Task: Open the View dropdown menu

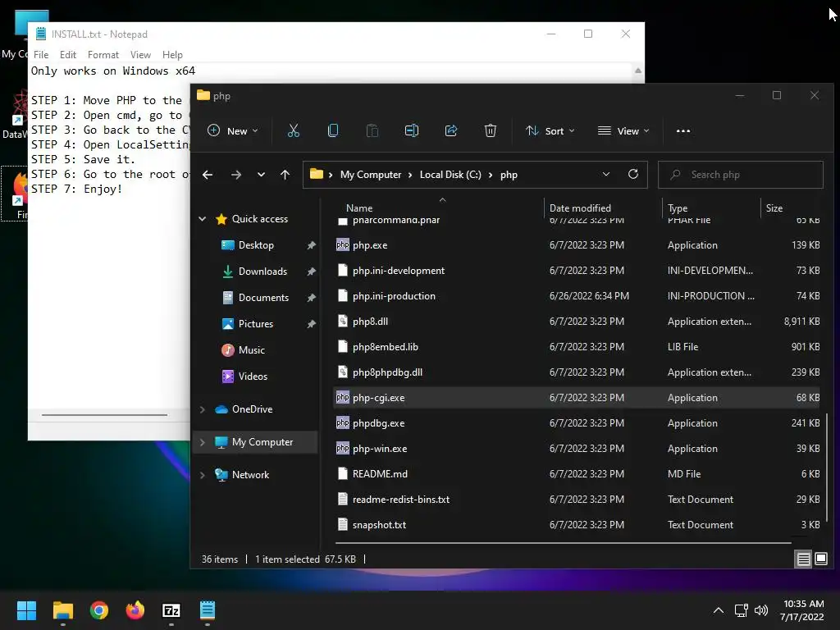Action: pyautogui.click(x=623, y=130)
